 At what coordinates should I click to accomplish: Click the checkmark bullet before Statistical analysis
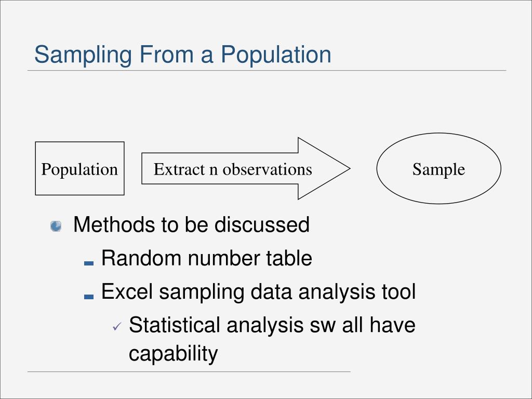[x=117, y=327]
